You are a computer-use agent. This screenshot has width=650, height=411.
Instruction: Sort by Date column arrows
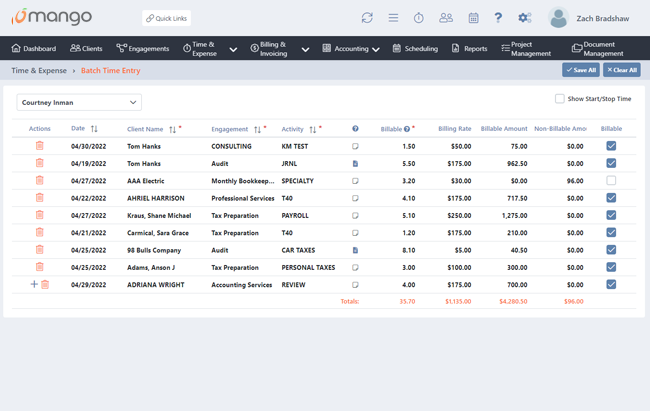94,129
